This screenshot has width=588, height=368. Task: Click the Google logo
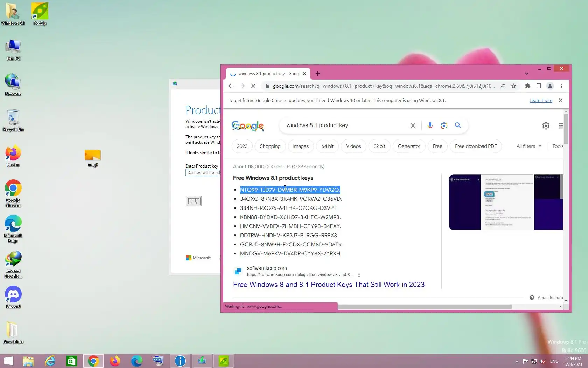[x=248, y=126]
